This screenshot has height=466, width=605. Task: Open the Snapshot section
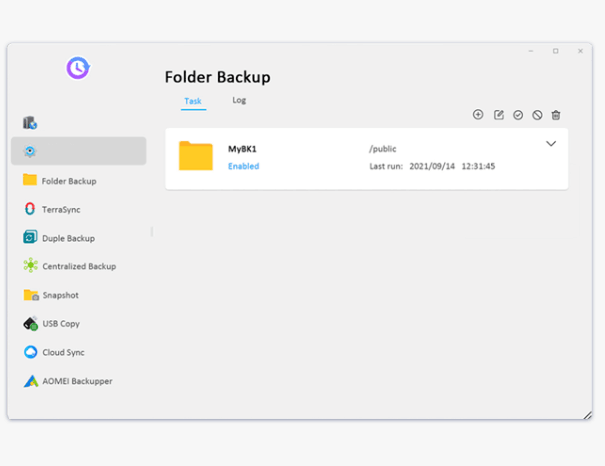click(x=59, y=296)
